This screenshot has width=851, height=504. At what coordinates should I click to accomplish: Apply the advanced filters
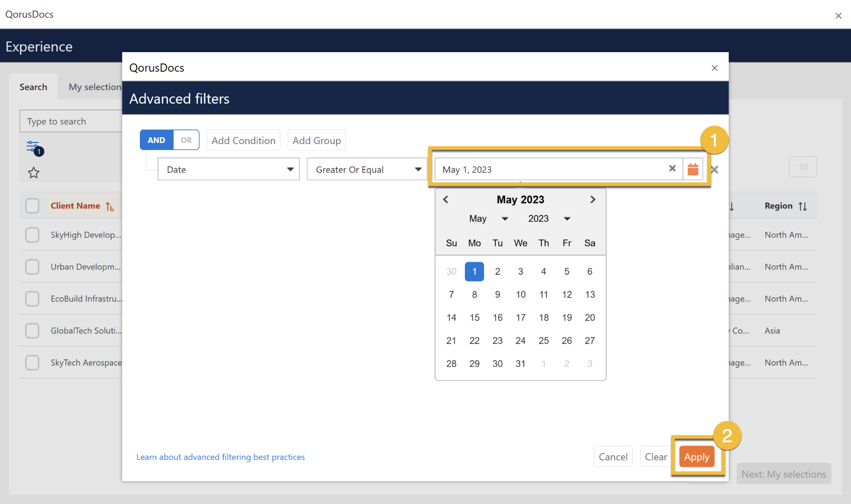click(x=697, y=457)
